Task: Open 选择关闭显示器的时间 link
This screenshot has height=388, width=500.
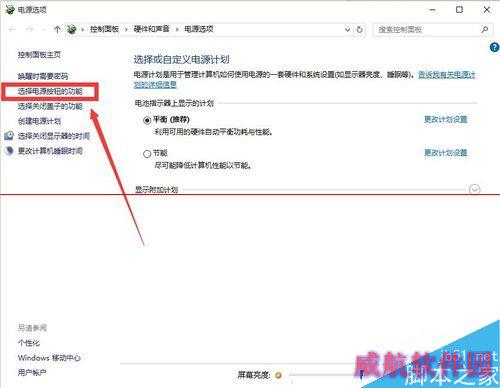Action: [x=54, y=136]
